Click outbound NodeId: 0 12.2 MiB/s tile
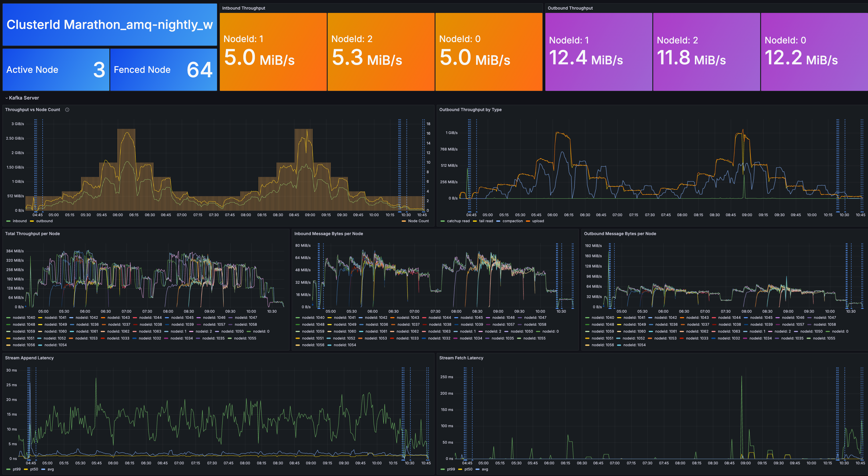Image resolution: width=868 pixels, height=476 pixels. click(x=814, y=52)
